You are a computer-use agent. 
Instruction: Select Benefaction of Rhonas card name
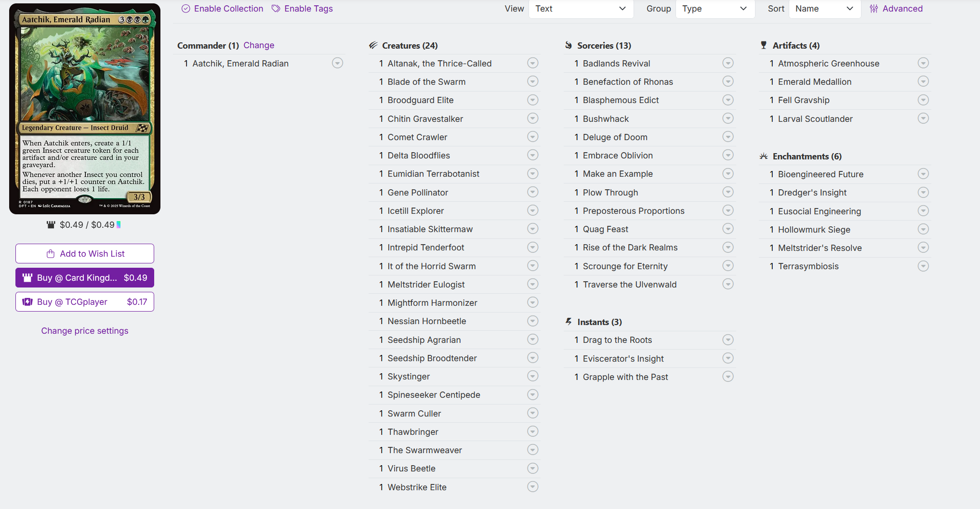(628, 82)
